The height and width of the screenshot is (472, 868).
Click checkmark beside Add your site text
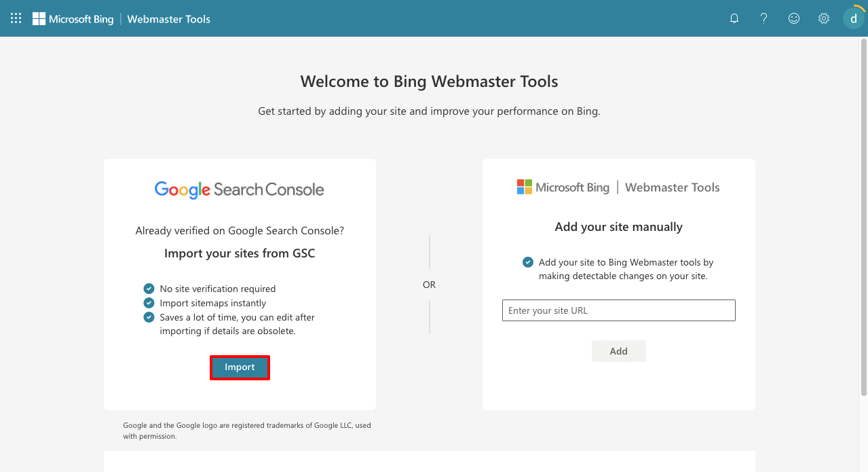tap(528, 262)
